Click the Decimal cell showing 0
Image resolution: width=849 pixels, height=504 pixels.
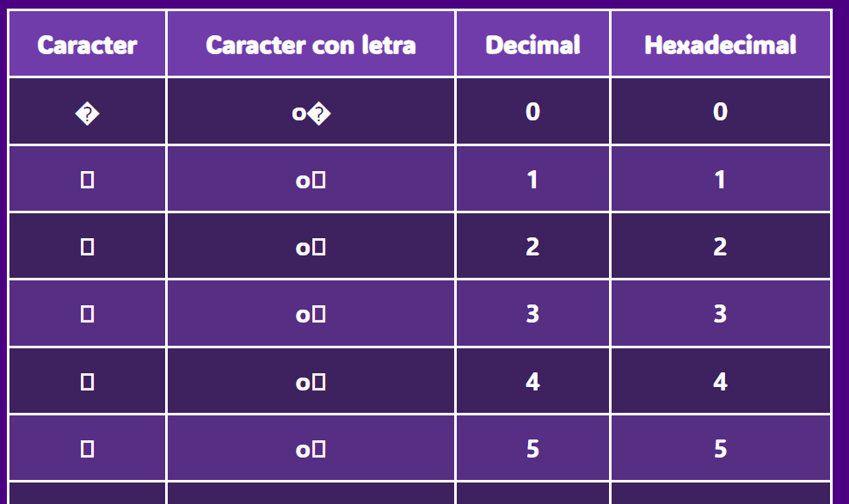(x=532, y=112)
